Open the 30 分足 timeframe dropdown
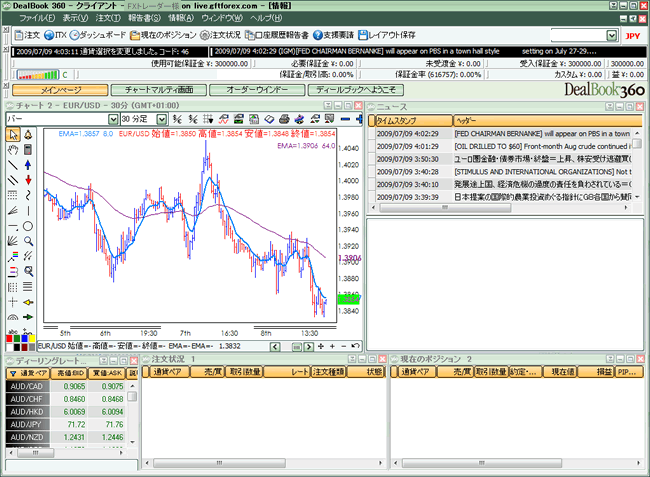The width and height of the screenshot is (650, 477). pyautogui.click(x=162, y=119)
